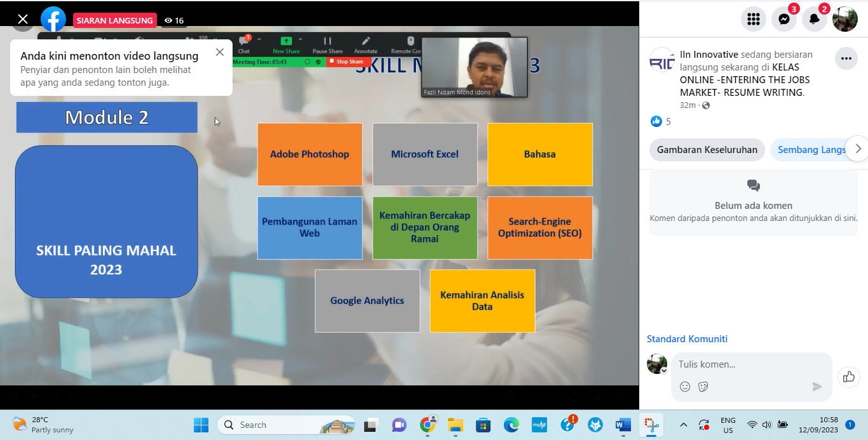Close the live video viewer

pyautogui.click(x=23, y=20)
